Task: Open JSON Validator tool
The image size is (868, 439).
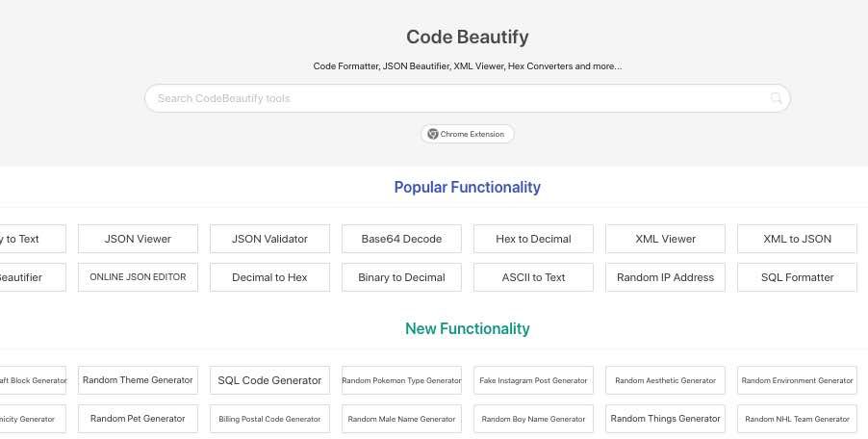Action: point(269,239)
